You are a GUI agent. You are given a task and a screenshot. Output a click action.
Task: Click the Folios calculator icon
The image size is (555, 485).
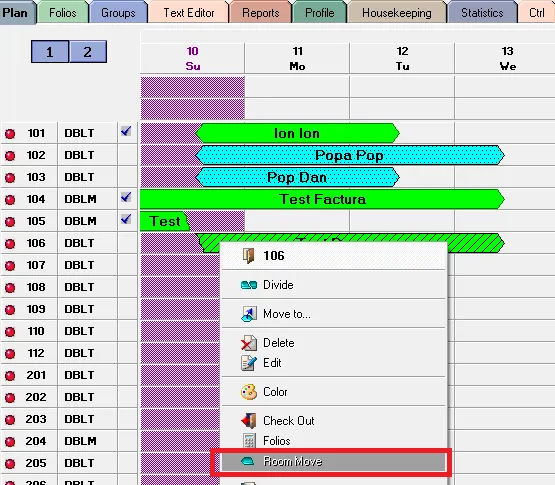(x=249, y=441)
